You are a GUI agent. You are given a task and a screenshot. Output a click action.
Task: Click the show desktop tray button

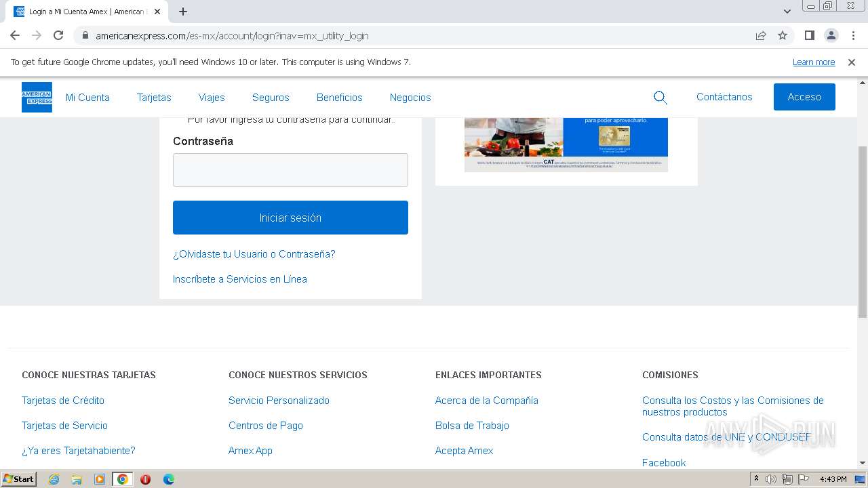860,479
